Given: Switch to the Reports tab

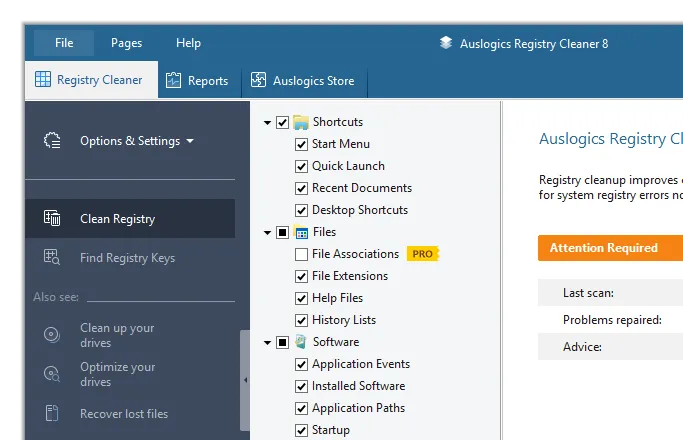Looking at the screenshot, I should 199,81.
